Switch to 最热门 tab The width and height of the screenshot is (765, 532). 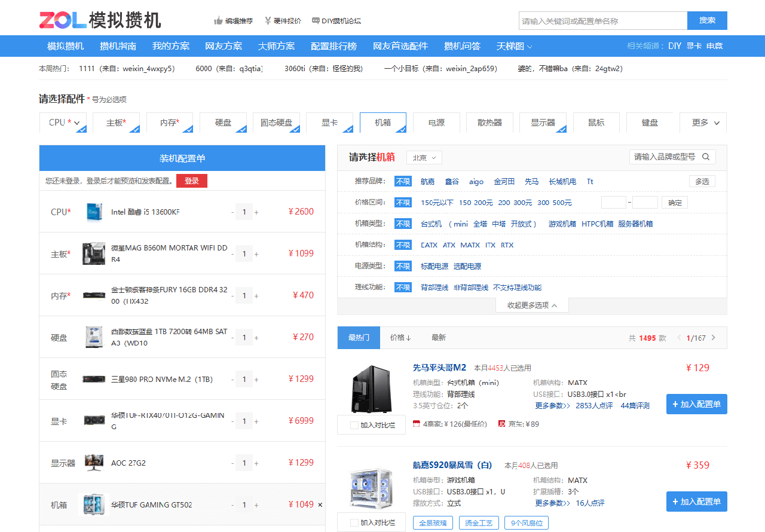click(359, 338)
